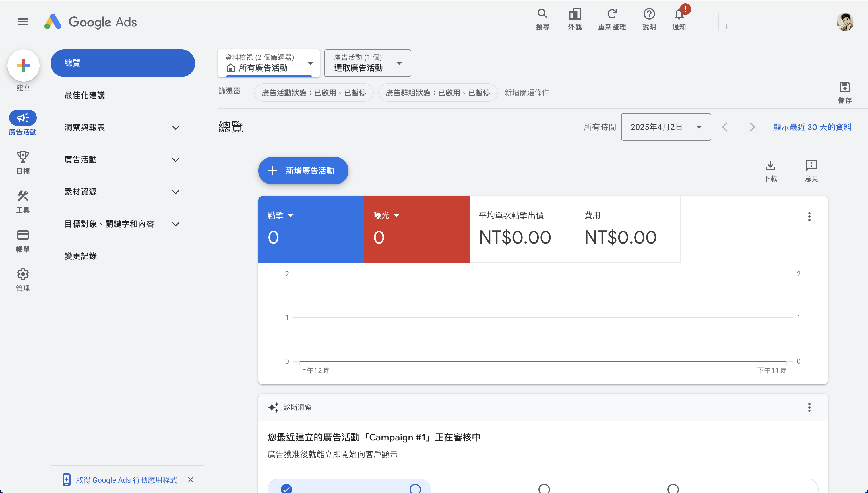
Task: Go to previous date range arrow
Action: (x=725, y=127)
